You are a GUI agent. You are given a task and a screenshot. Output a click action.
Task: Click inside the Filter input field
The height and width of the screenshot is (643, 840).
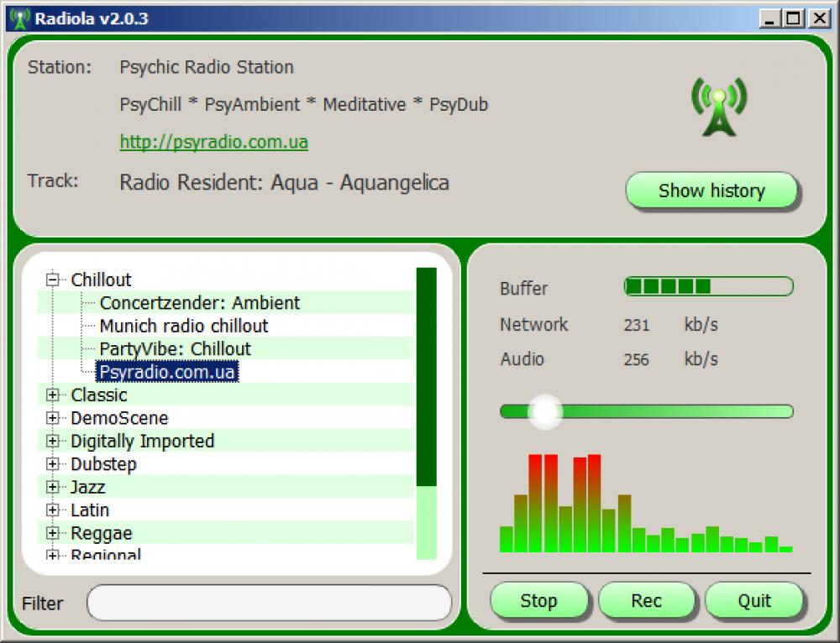click(269, 603)
